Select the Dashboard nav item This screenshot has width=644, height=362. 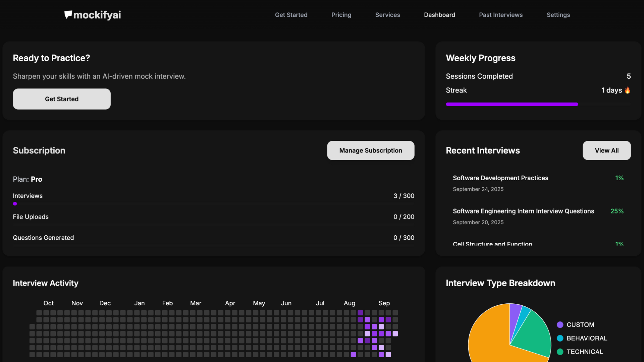439,15
